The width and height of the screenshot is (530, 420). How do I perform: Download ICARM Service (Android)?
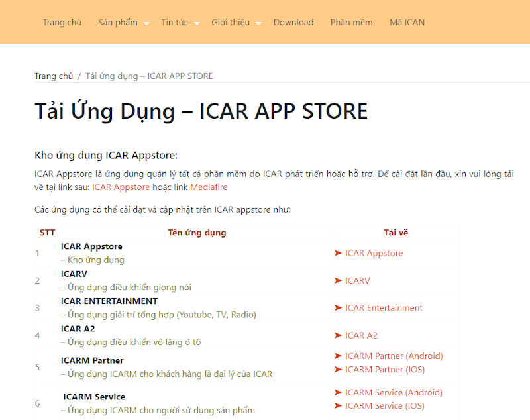(x=394, y=392)
